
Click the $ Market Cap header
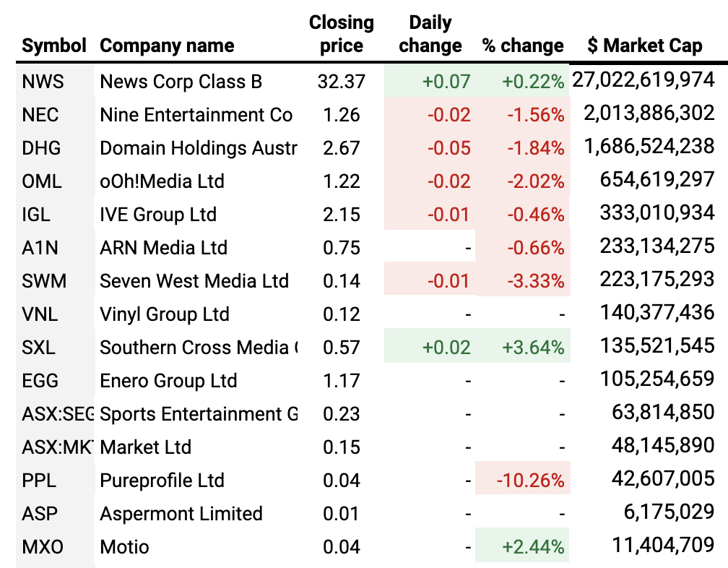pyautogui.click(x=644, y=46)
